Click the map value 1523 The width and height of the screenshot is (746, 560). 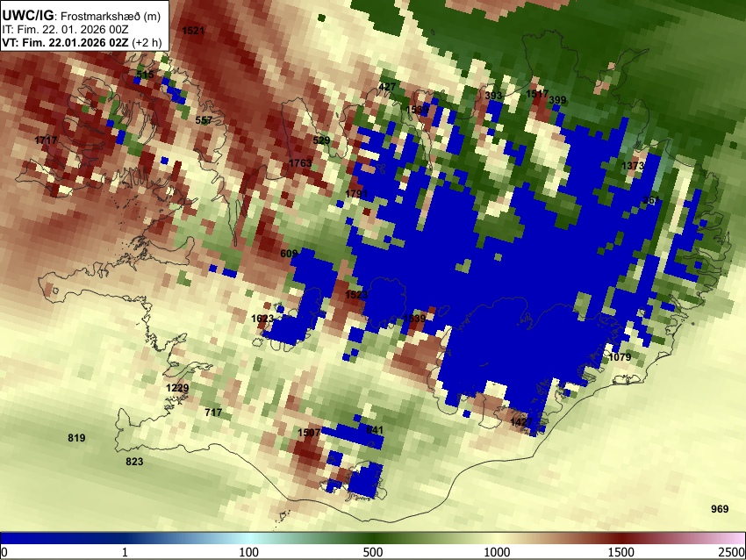356,295
